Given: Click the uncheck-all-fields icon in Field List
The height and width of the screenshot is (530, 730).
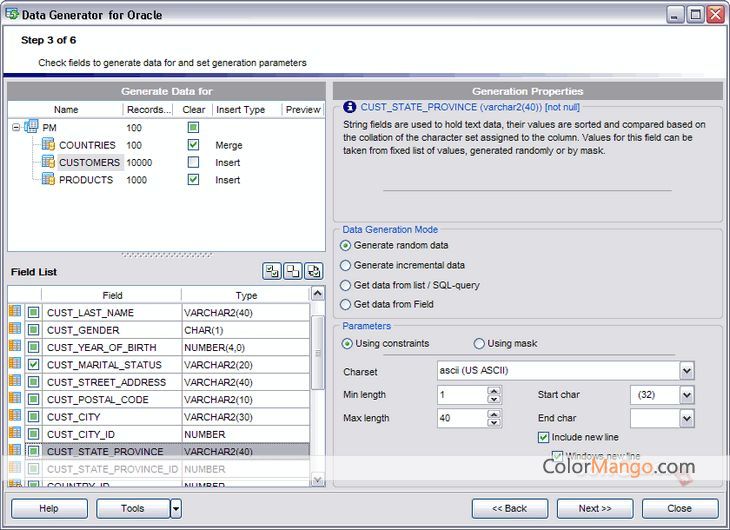Looking at the screenshot, I should pyautogui.click(x=293, y=271).
